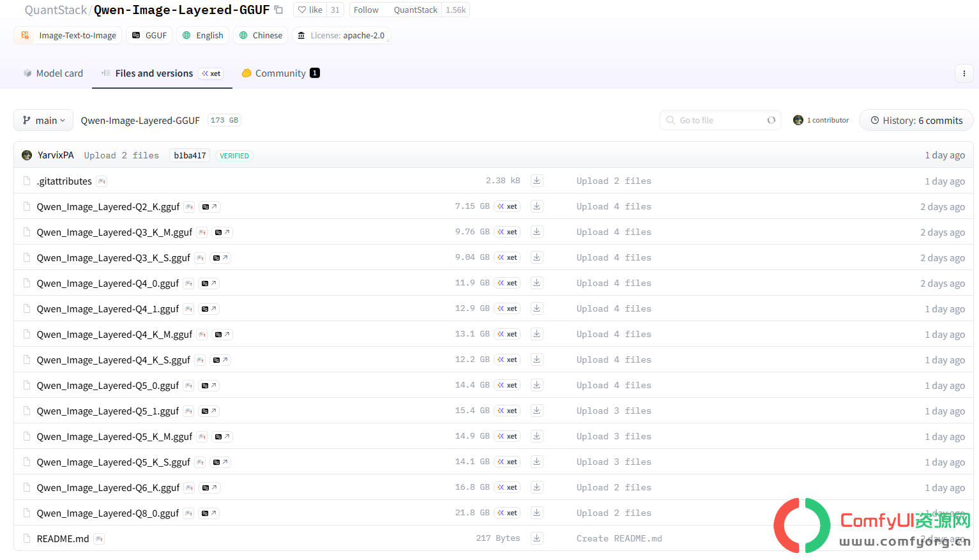Download the Qwen_Image_Layered-Q5_K_M.gguf file
This screenshot has height=560, width=979.
[537, 436]
